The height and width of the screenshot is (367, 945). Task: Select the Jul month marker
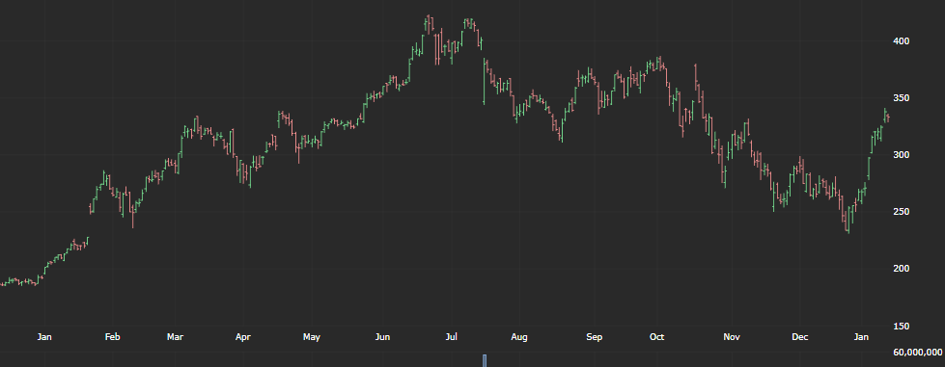(451, 337)
